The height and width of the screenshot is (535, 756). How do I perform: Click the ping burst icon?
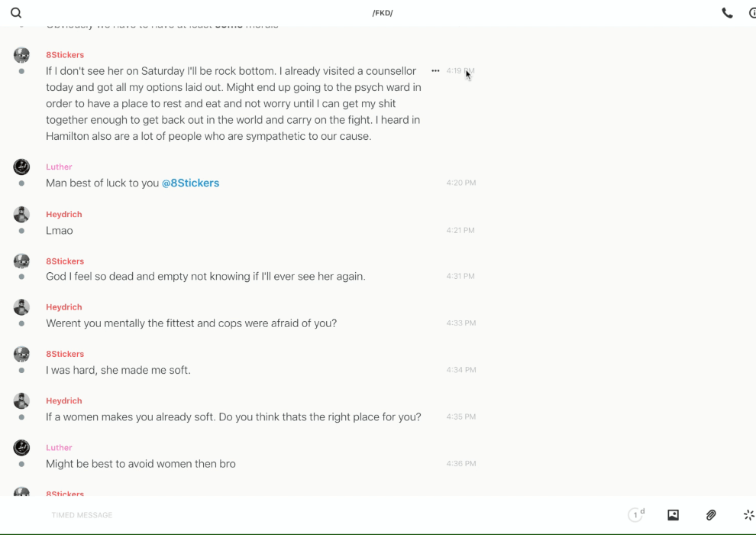click(748, 515)
